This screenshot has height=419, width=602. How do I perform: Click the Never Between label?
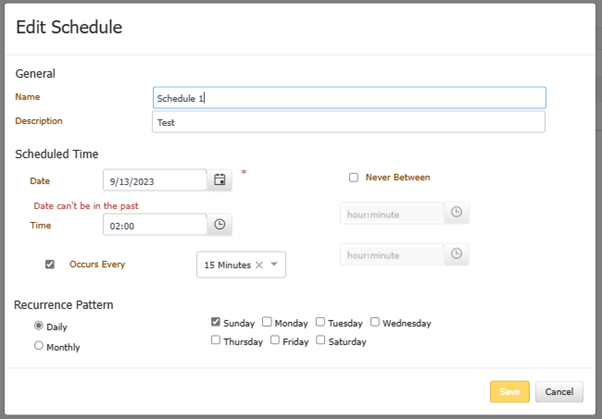[398, 177]
